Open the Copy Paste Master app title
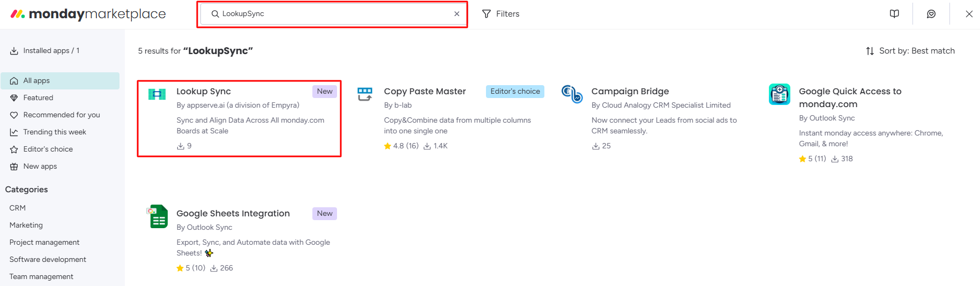 [425, 92]
